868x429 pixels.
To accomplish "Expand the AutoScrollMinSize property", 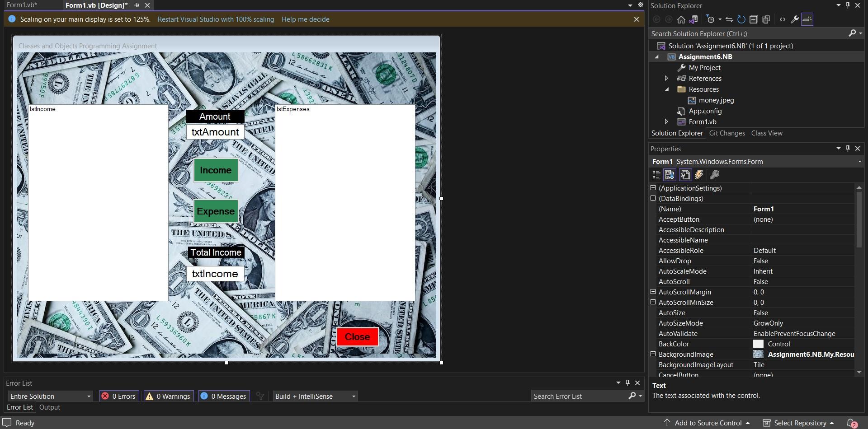I will [x=653, y=302].
